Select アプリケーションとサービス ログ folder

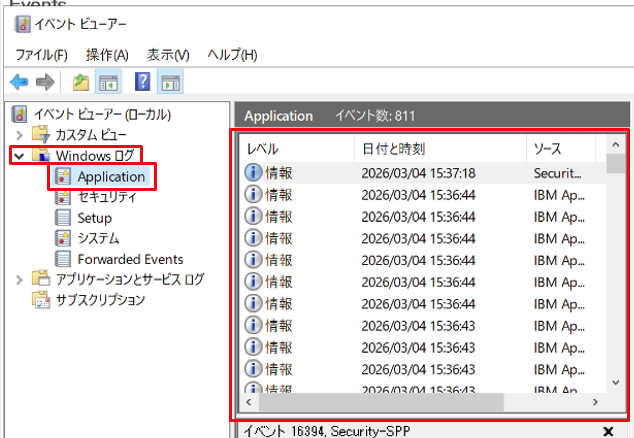[x=130, y=279]
